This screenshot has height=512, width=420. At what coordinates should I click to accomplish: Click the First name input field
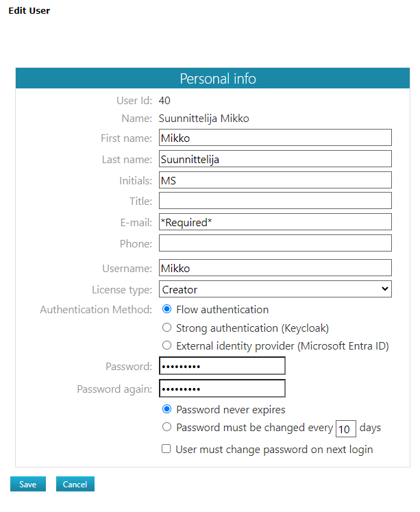(275, 138)
